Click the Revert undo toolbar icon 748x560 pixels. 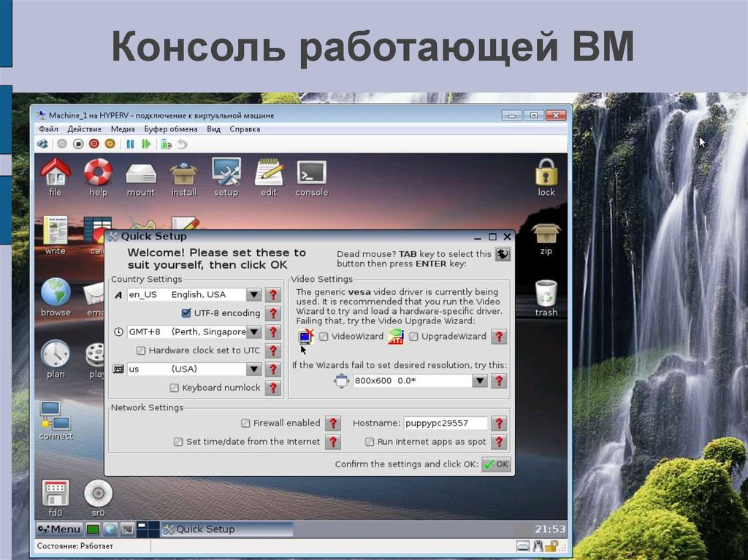(x=182, y=144)
